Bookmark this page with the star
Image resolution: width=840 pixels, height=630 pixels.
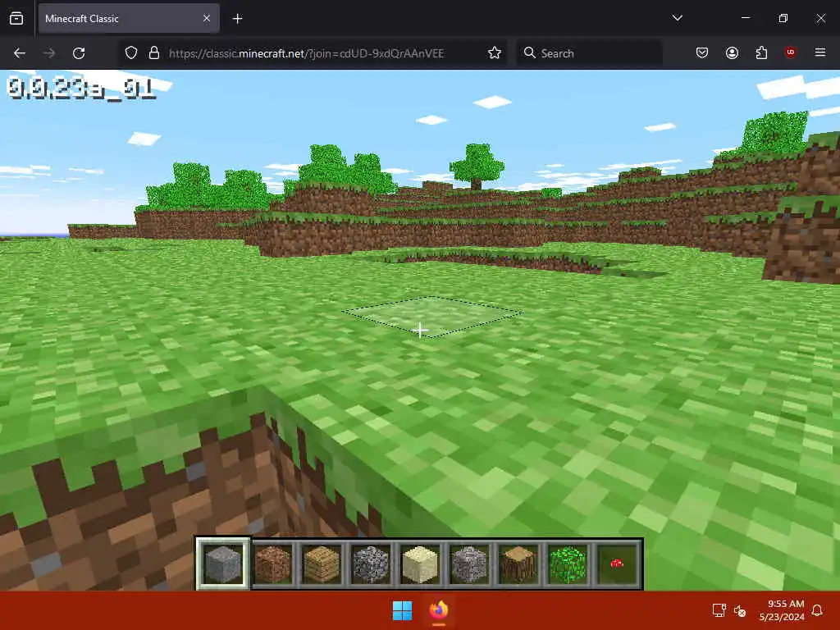(495, 53)
